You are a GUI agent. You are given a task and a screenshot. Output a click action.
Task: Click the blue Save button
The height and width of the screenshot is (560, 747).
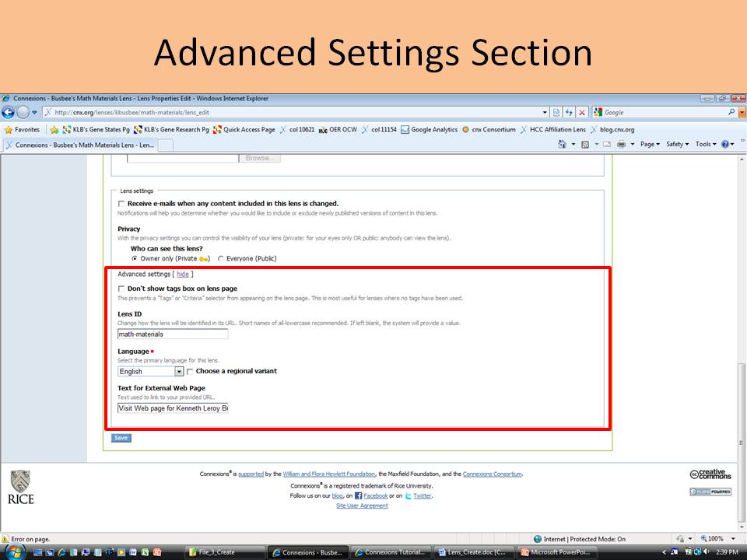121,438
